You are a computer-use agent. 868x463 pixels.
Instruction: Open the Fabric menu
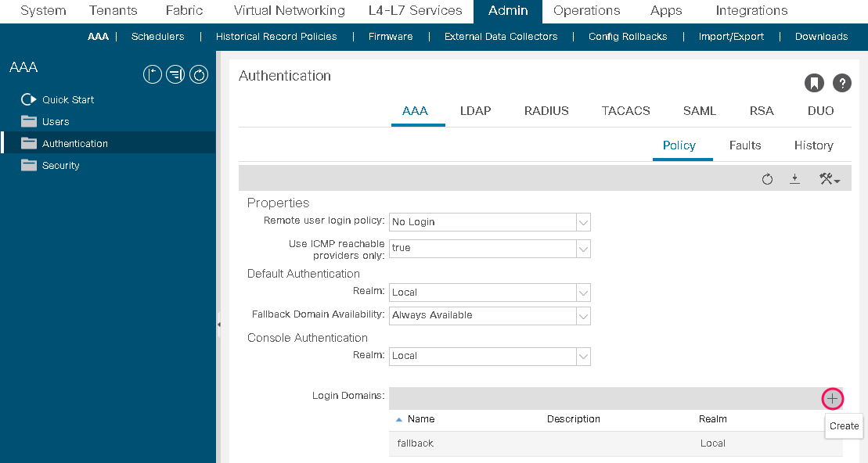[x=185, y=10]
